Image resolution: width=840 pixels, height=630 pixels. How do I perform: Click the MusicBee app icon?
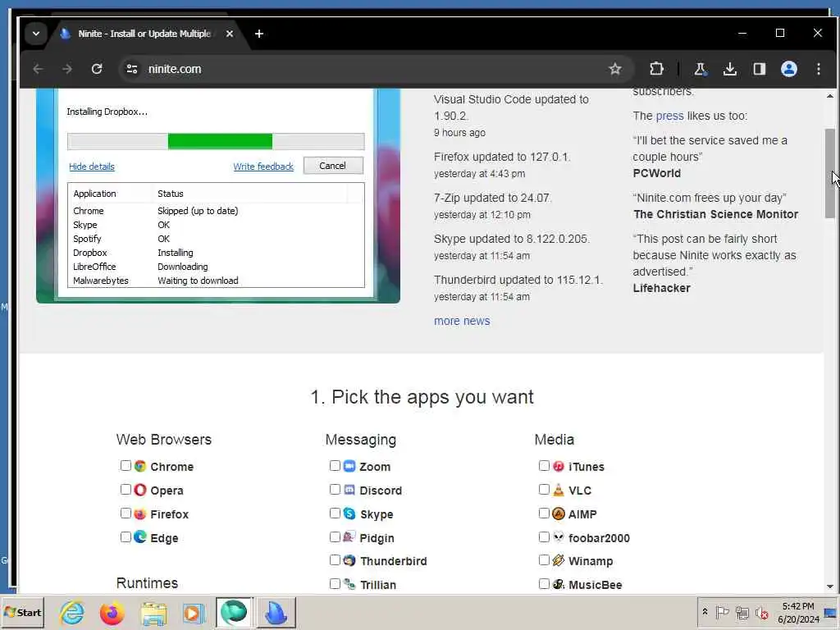558,584
